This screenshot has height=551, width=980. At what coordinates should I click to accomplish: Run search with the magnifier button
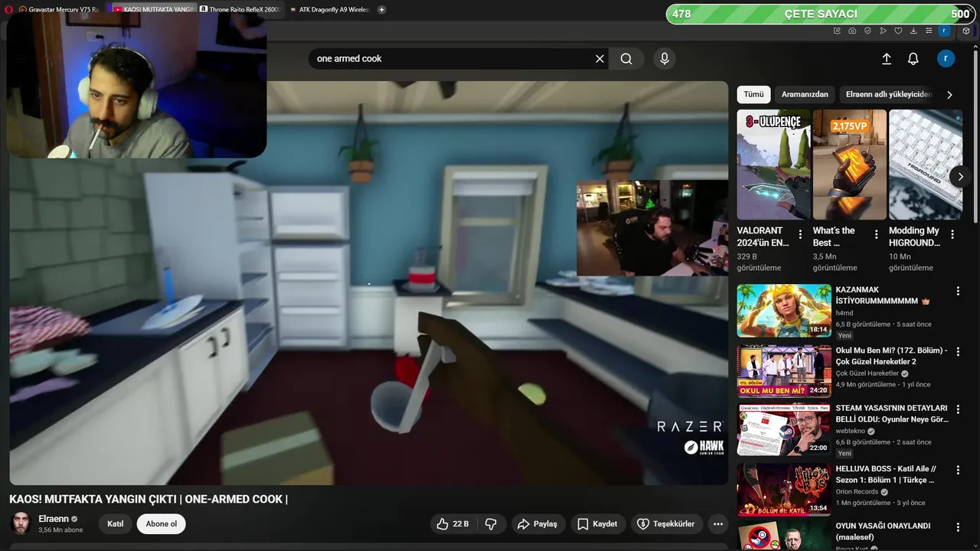[626, 59]
